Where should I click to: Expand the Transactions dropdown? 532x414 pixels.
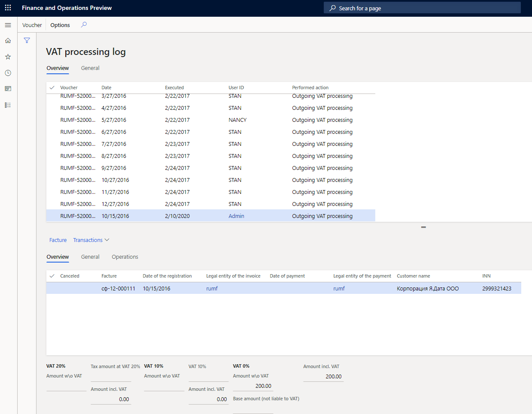point(91,240)
